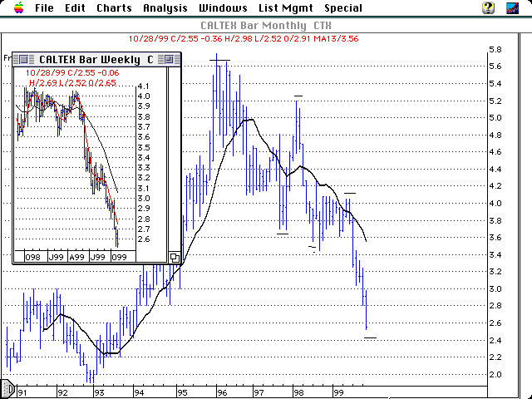Click the 91 year label on time axis
532x399 pixels.
coord(22,393)
